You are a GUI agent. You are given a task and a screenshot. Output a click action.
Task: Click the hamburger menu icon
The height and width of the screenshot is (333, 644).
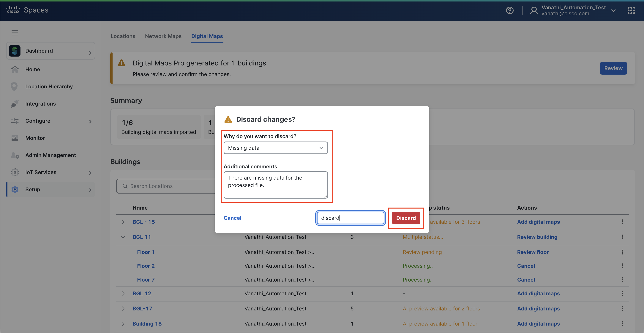15,33
